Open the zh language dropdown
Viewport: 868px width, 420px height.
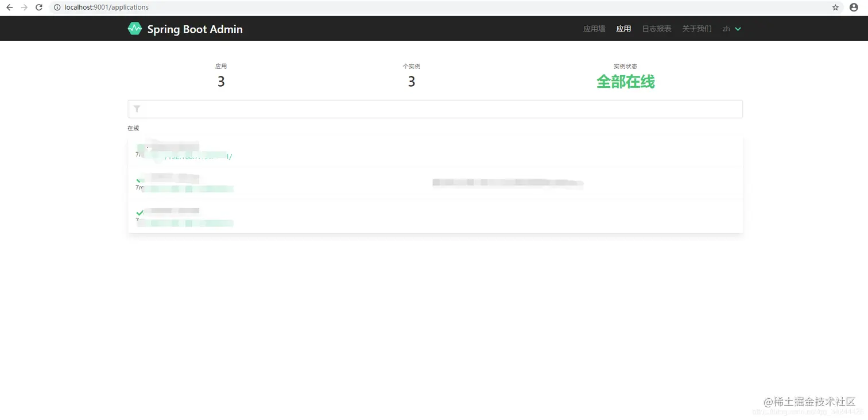point(732,29)
